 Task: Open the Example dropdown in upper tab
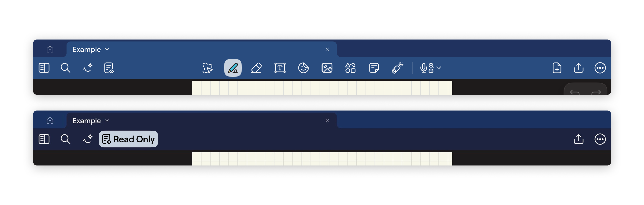pyautogui.click(x=91, y=49)
